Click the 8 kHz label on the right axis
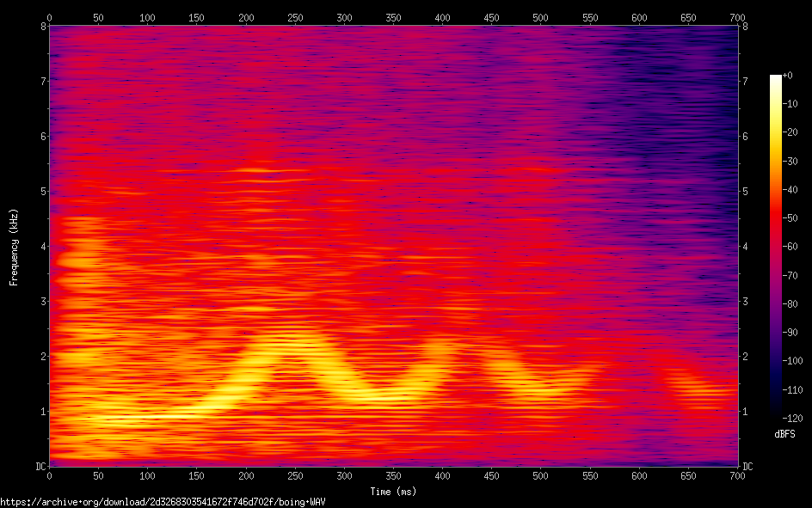This screenshot has height=508, width=812. (745, 26)
